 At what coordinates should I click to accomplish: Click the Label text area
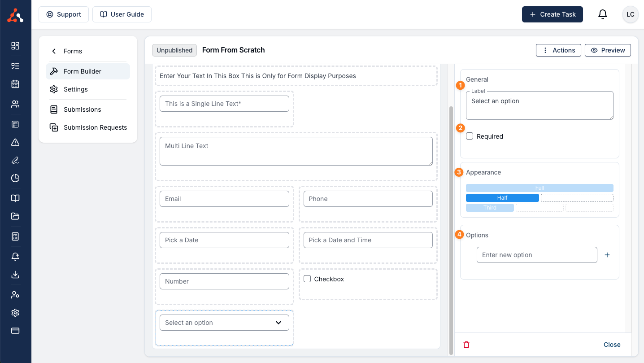[540, 105]
